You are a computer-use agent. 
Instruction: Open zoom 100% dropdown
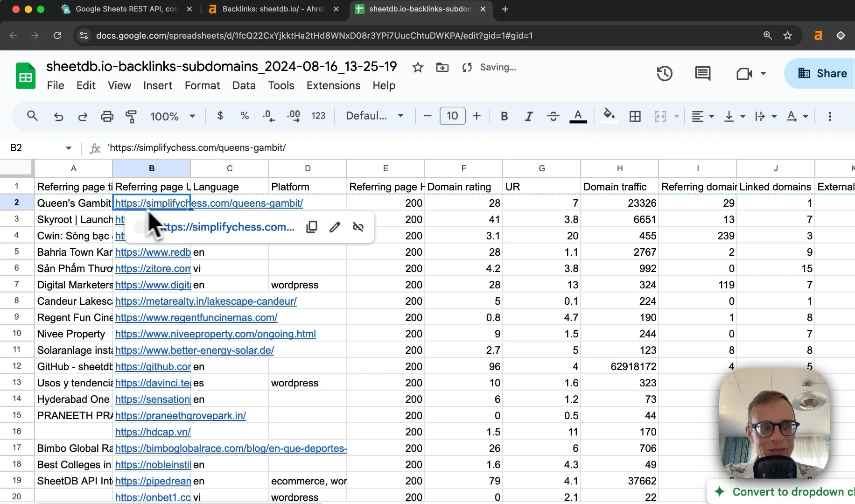tap(173, 116)
